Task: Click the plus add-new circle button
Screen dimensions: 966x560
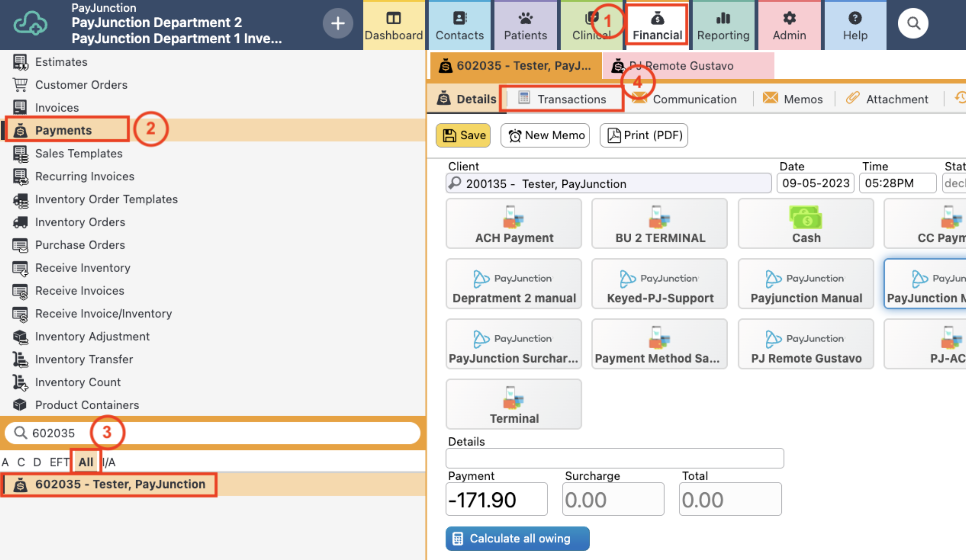Action: pyautogui.click(x=338, y=23)
